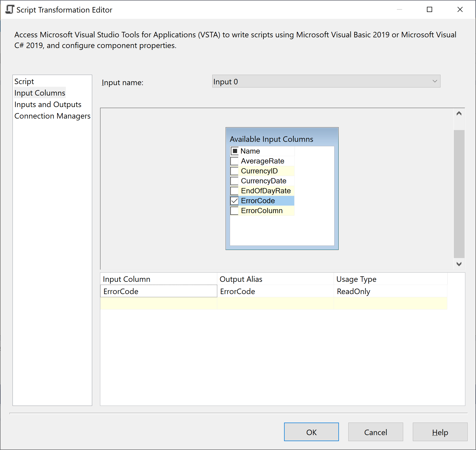Maximize the editor window
The height and width of the screenshot is (450, 476).
430,9
